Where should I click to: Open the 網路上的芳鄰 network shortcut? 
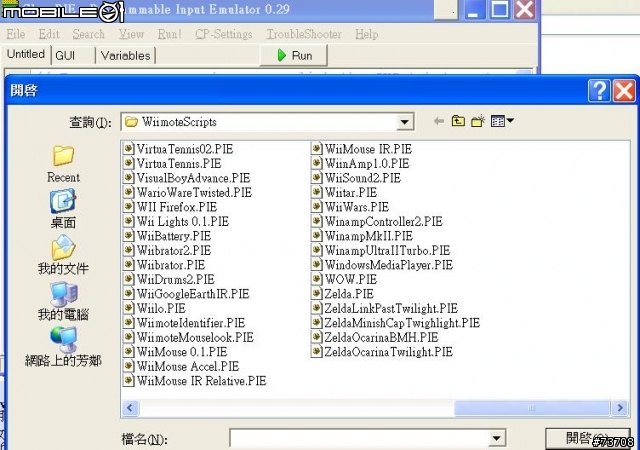[x=63, y=347]
